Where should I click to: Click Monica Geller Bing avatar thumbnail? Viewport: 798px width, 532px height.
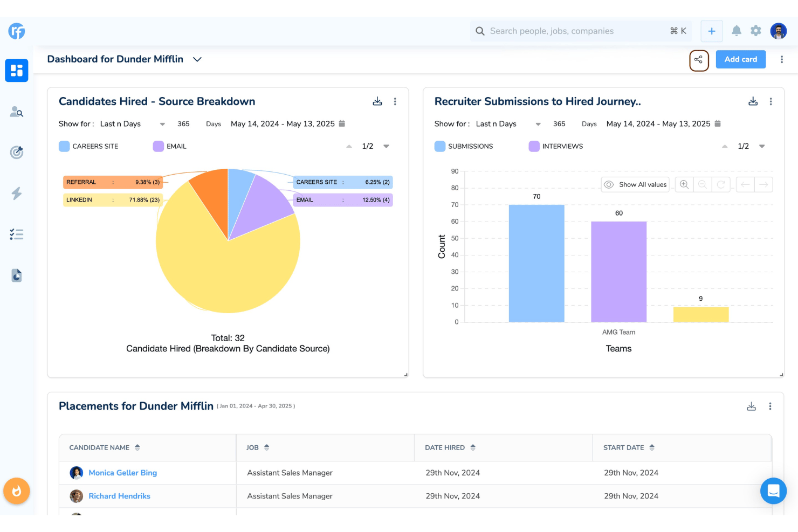coord(77,473)
